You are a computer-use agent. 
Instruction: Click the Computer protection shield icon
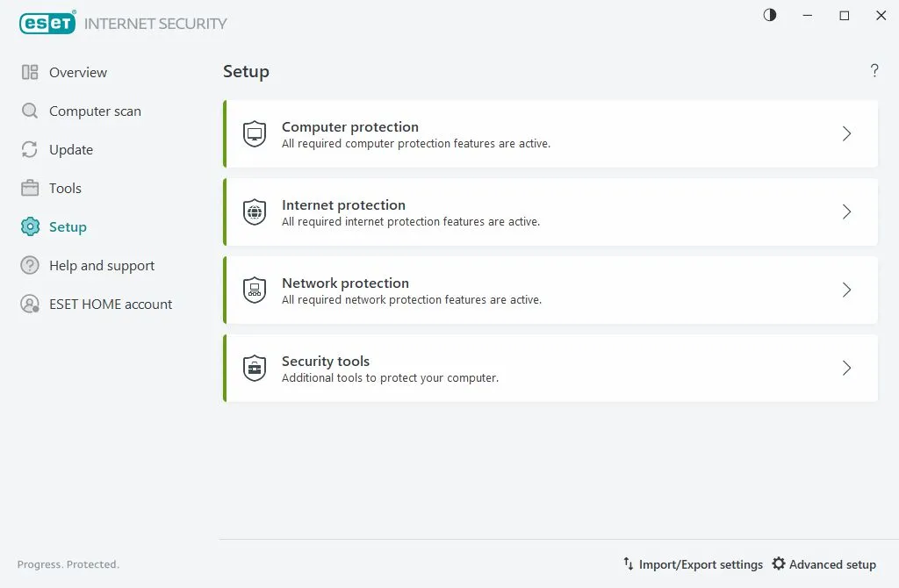click(x=255, y=134)
